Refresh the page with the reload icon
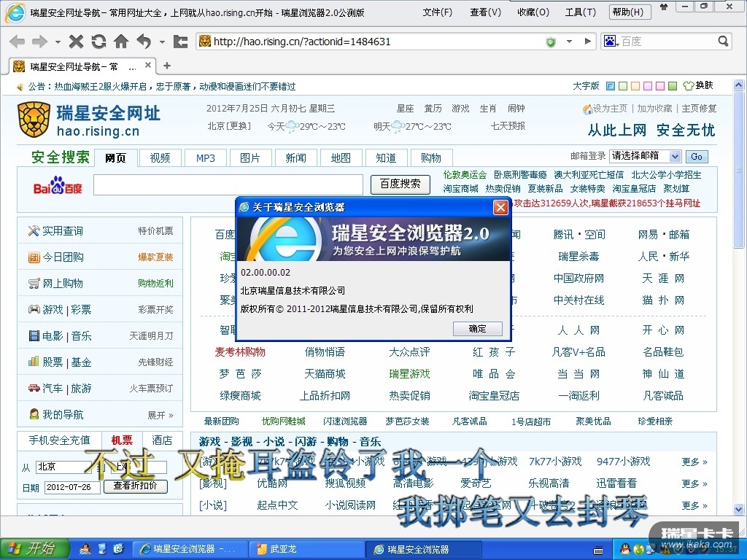Image resolution: width=747 pixels, height=560 pixels. 98,42
